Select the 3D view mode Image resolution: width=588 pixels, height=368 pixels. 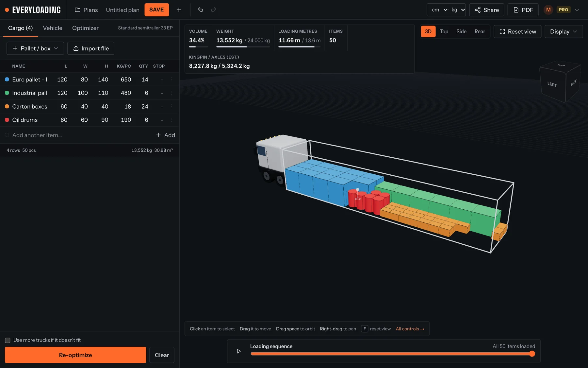[428, 31]
